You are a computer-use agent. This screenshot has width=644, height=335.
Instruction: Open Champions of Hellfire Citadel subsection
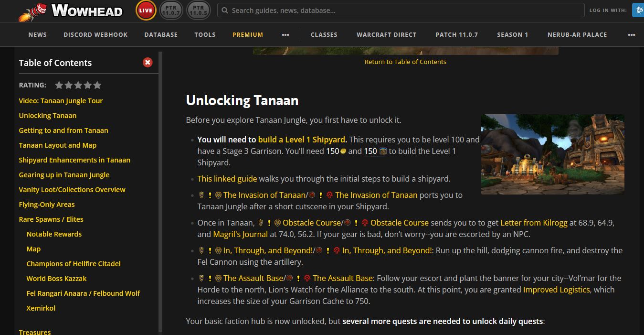click(x=74, y=264)
